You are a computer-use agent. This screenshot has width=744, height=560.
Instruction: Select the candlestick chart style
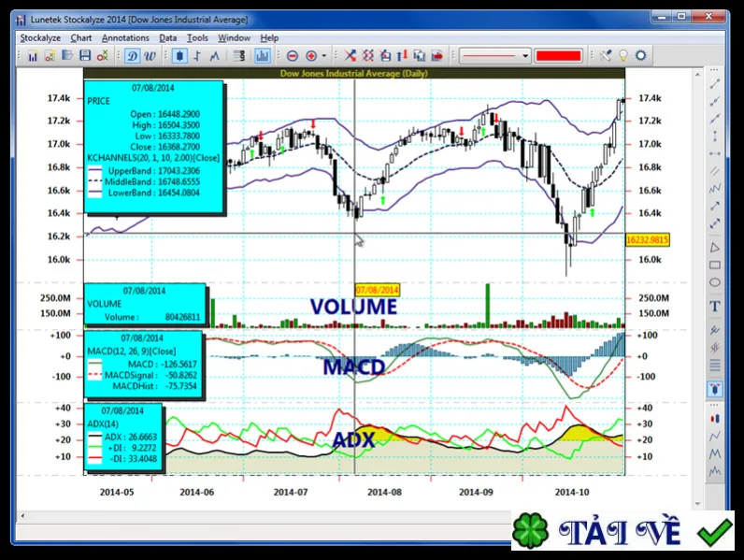179,56
